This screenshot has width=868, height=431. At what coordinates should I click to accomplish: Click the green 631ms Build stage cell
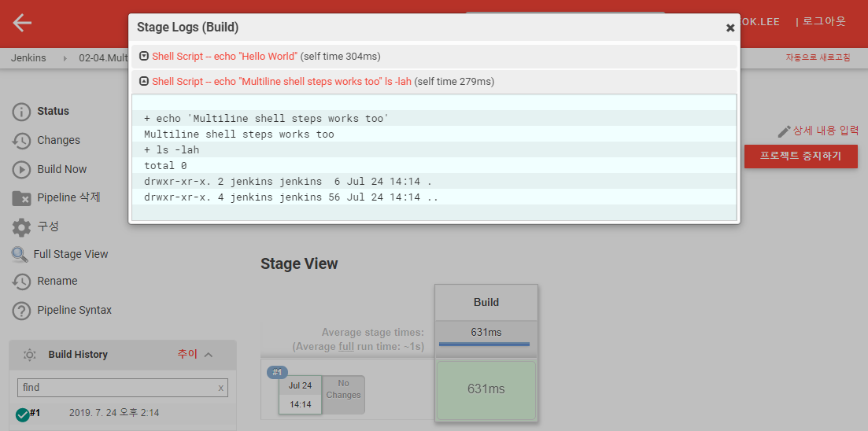(486, 389)
